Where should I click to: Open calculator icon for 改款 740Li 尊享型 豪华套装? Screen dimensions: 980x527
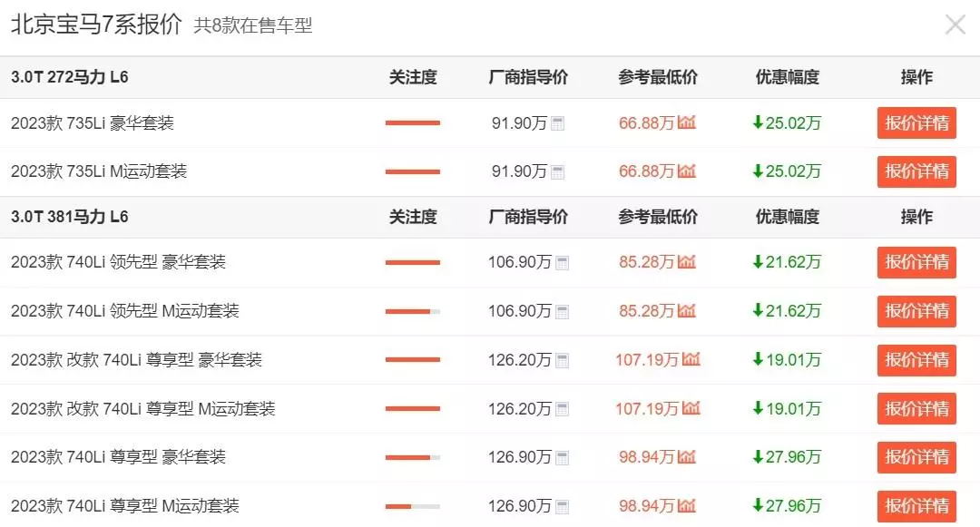pos(562,361)
